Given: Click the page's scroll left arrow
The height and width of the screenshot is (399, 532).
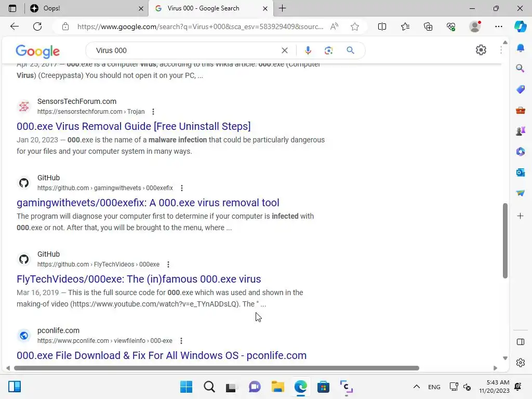Looking at the screenshot, I should pos(8,368).
